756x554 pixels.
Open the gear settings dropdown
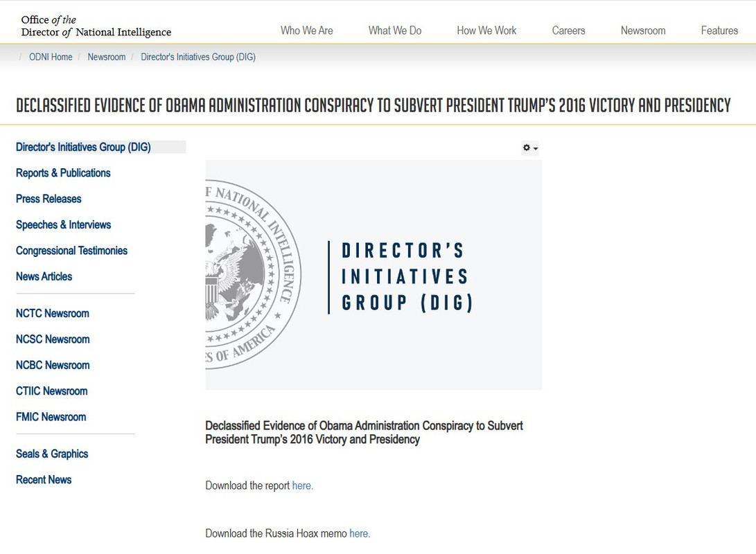coord(530,148)
